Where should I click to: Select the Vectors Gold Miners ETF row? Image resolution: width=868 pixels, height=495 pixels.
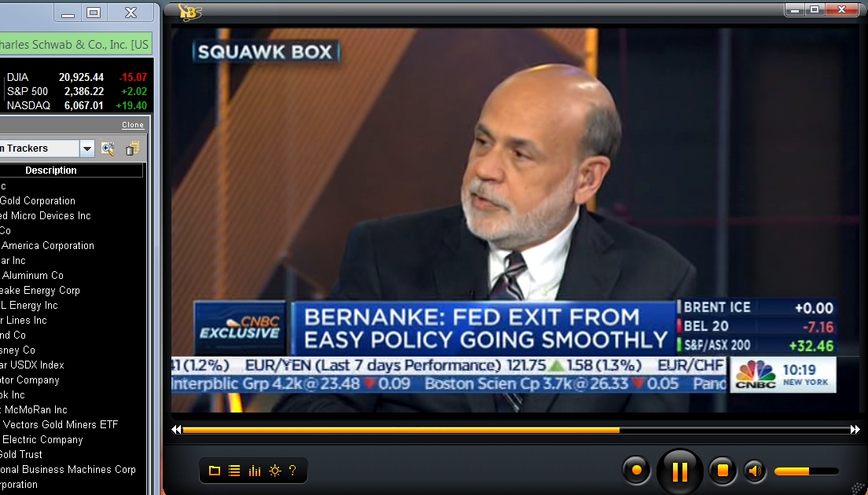[x=72, y=425]
